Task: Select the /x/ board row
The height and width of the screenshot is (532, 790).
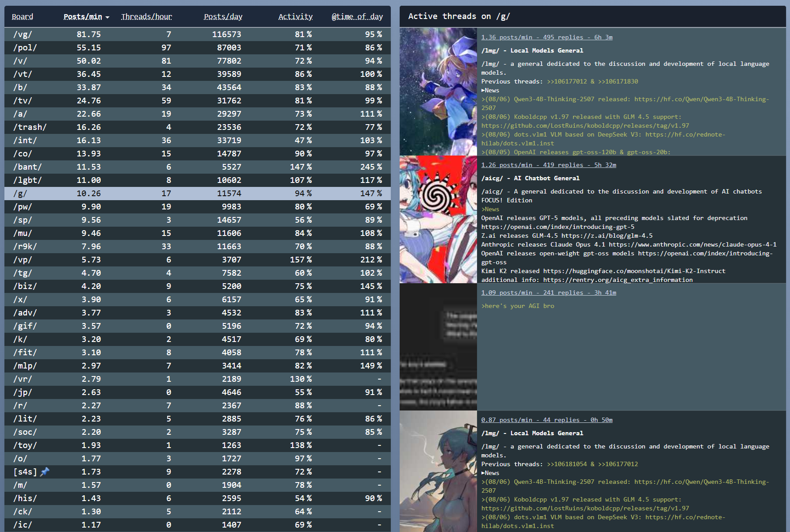Action: (198, 300)
